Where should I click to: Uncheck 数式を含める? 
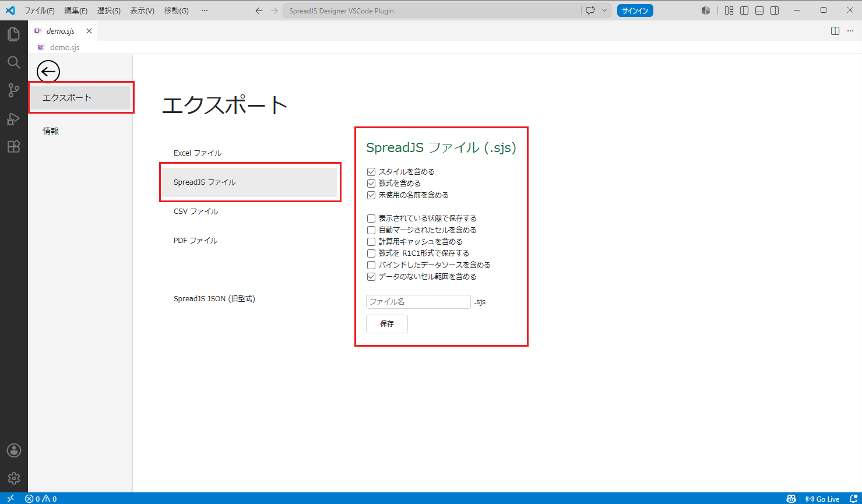(x=371, y=184)
